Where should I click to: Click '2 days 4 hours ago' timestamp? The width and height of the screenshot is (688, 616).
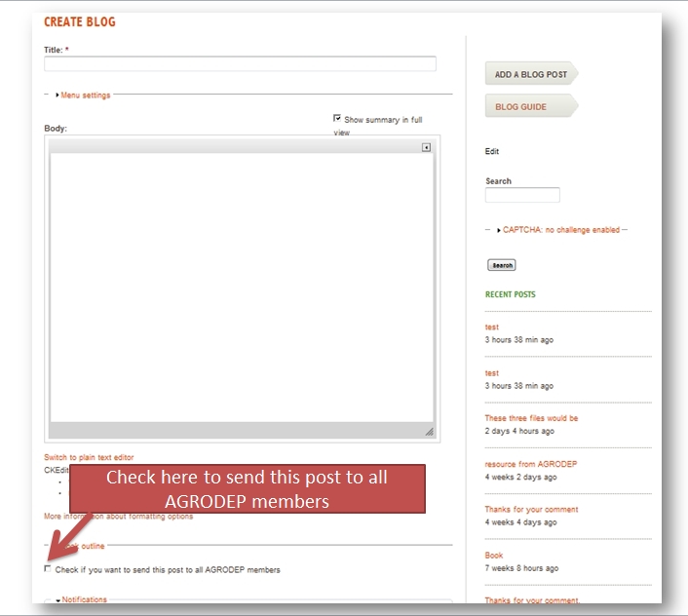[519, 431]
